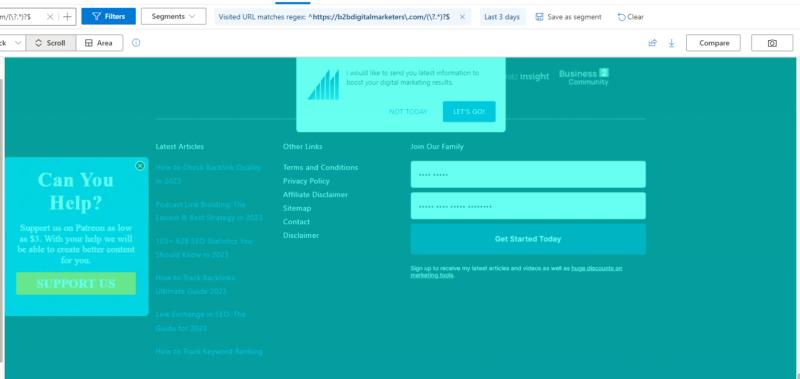This screenshot has height=379, width=800.
Task: Take a screenshot with the camera icon
Action: coord(772,43)
